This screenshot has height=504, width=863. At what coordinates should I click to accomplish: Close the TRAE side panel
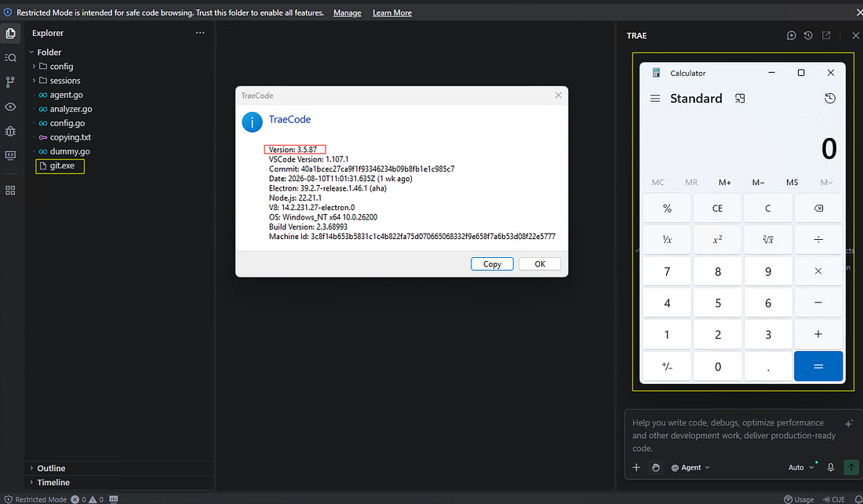(855, 35)
